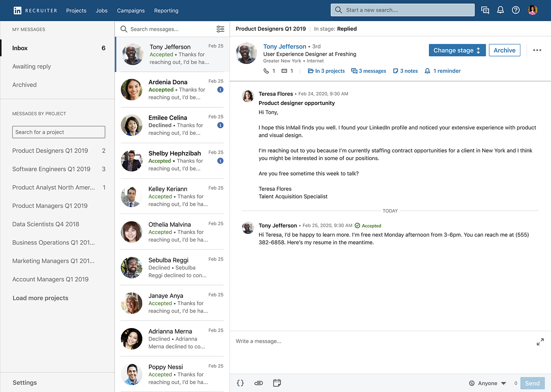551x392 pixels.
Task: Open Tony Jefferson profile name link
Action: [285, 47]
